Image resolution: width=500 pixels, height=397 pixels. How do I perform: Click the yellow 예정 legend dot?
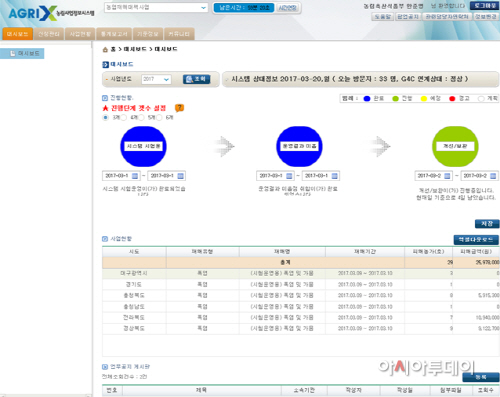point(424,99)
